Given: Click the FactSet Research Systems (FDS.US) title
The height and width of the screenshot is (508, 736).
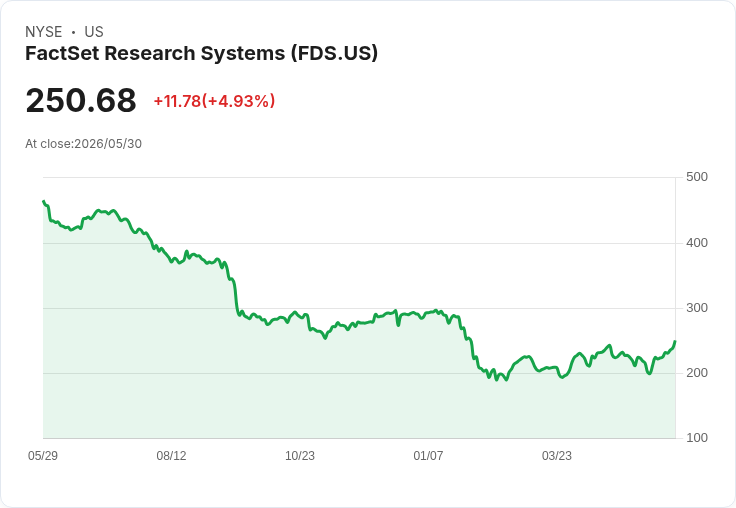Looking at the screenshot, I should [x=201, y=54].
